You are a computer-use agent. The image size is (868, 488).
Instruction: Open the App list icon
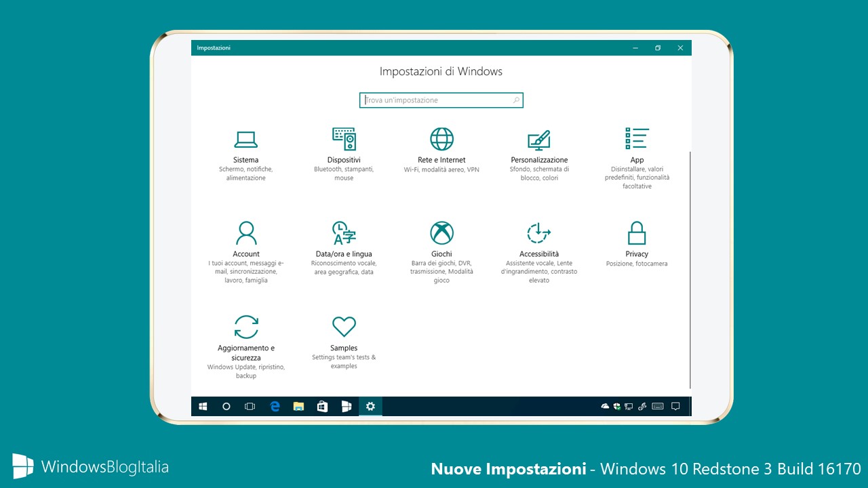click(x=637, y=138)
